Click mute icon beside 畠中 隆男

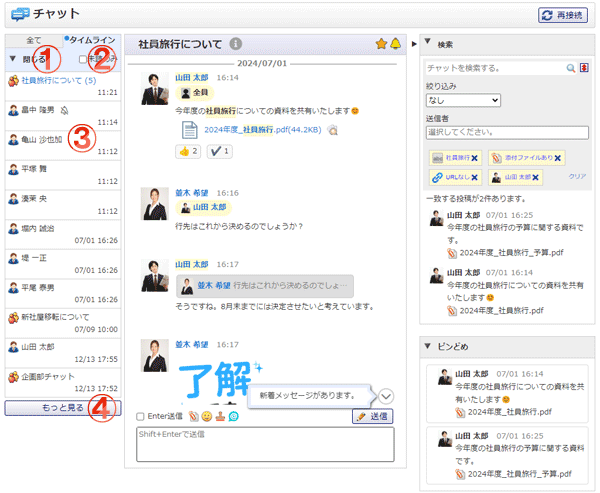click(x=65, y=111)
